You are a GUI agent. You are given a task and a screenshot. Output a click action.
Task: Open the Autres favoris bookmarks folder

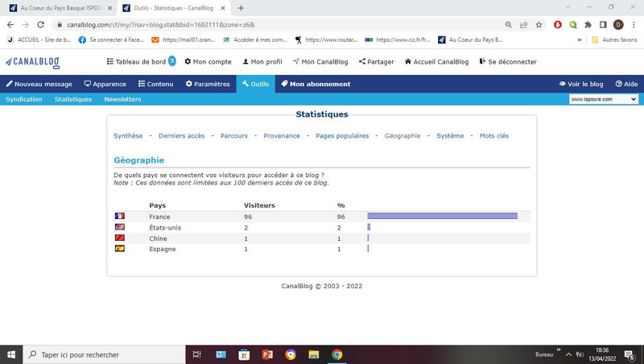click(x=614, y=39)
